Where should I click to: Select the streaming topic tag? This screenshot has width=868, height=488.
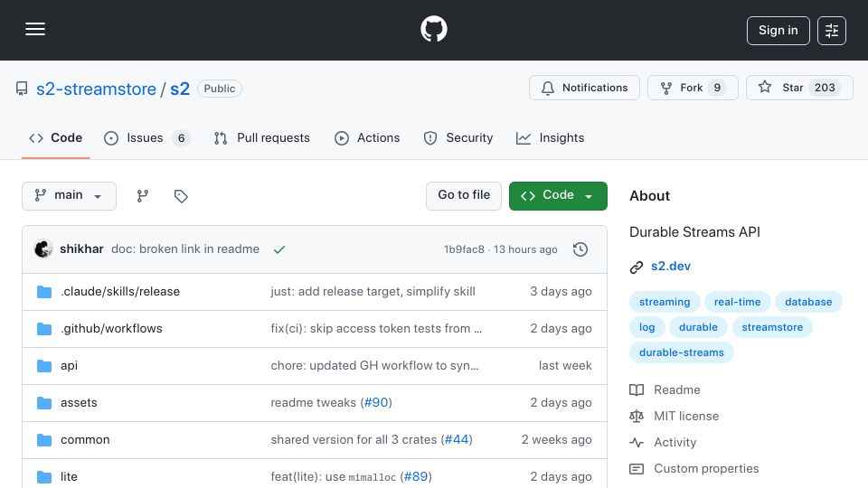665,302
